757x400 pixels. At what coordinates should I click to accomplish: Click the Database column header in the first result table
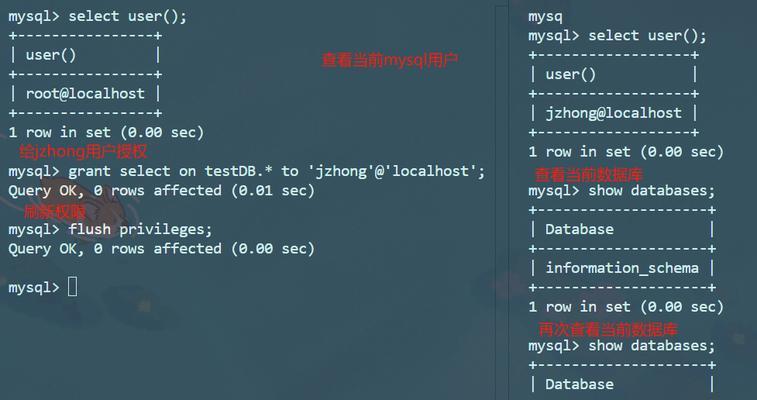[x=579, y=229]
